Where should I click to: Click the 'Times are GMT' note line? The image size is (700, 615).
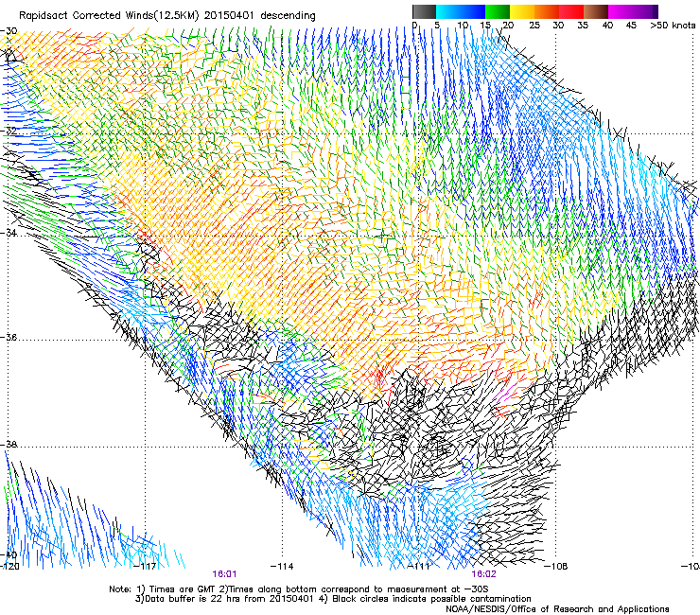pyautogui.click(x=299, y=589)
